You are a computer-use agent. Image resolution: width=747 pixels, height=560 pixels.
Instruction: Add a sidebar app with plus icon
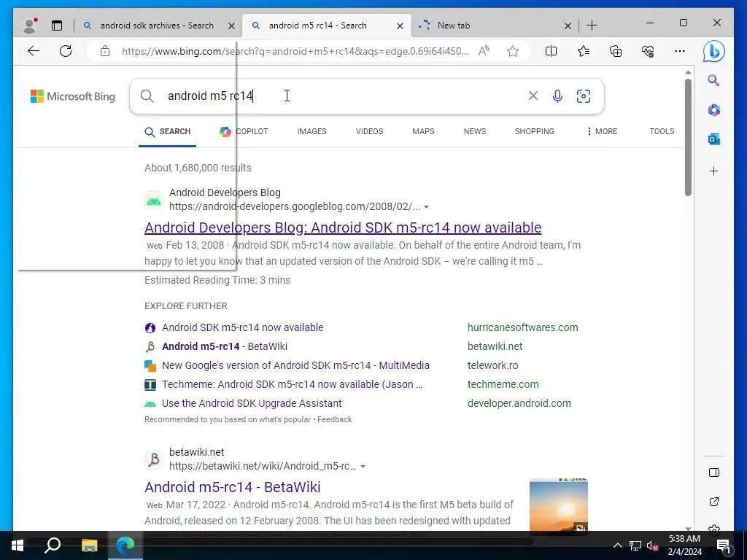click(x=713, y=171)
